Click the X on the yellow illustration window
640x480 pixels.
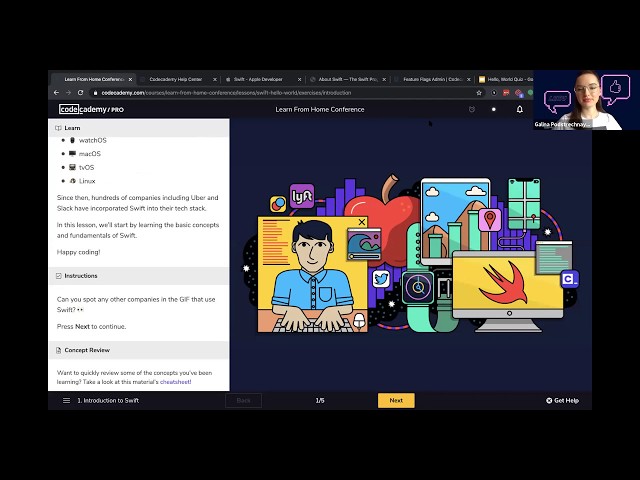click(362, 222)
